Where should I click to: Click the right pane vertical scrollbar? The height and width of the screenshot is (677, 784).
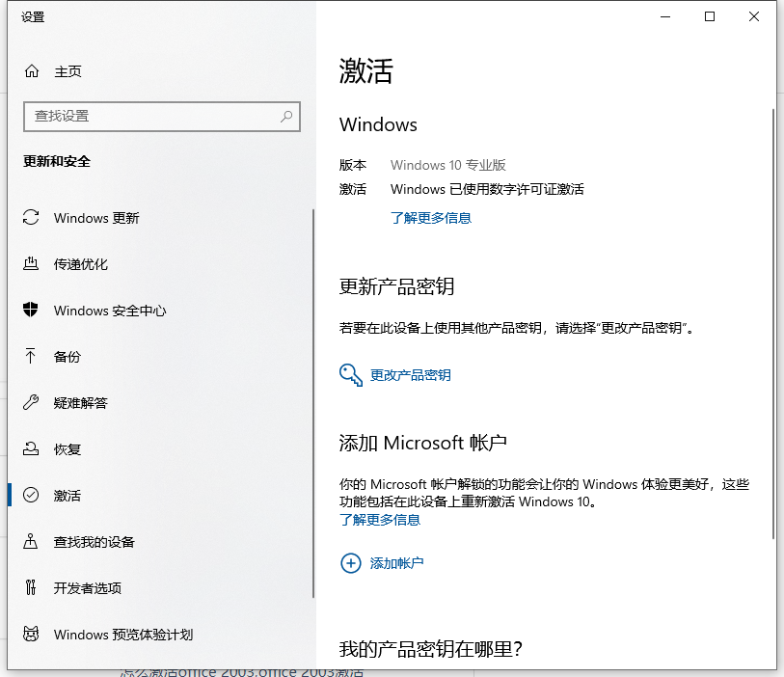click(x=773, y=323)
